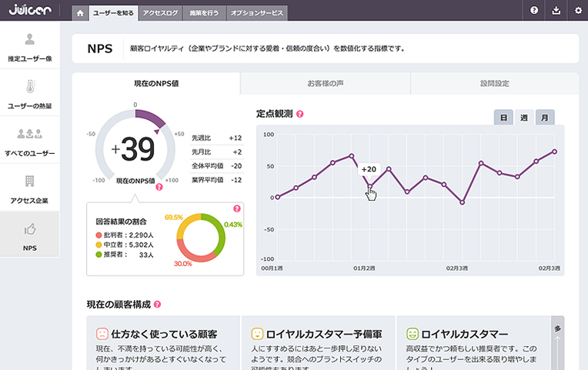
Task: Switch chart to 日 (daily) view
Action: pos(503,118)
